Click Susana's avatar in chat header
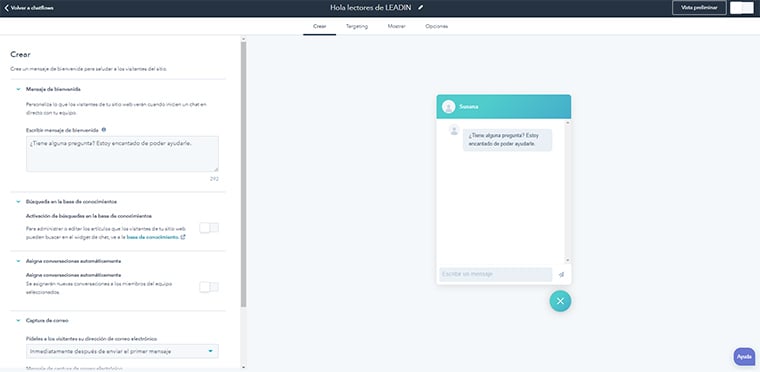 (448, 106)
